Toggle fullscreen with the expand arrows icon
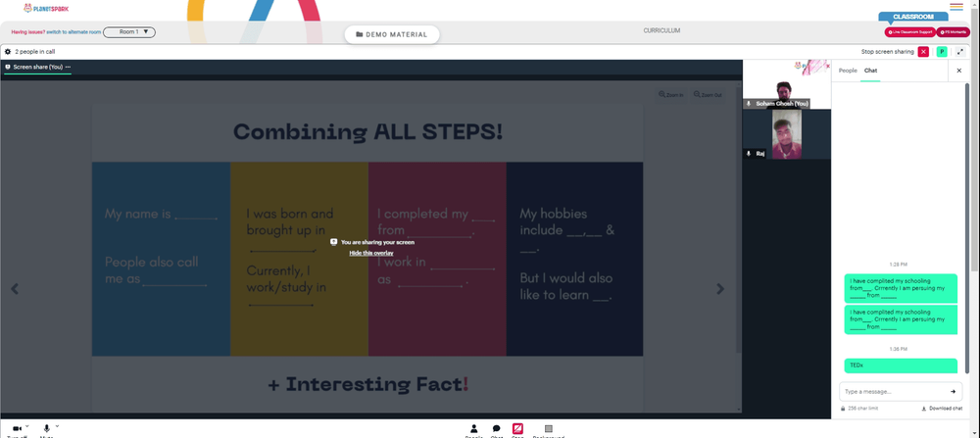980x438 pixels. pyautogui.click(x=960, y=52)
